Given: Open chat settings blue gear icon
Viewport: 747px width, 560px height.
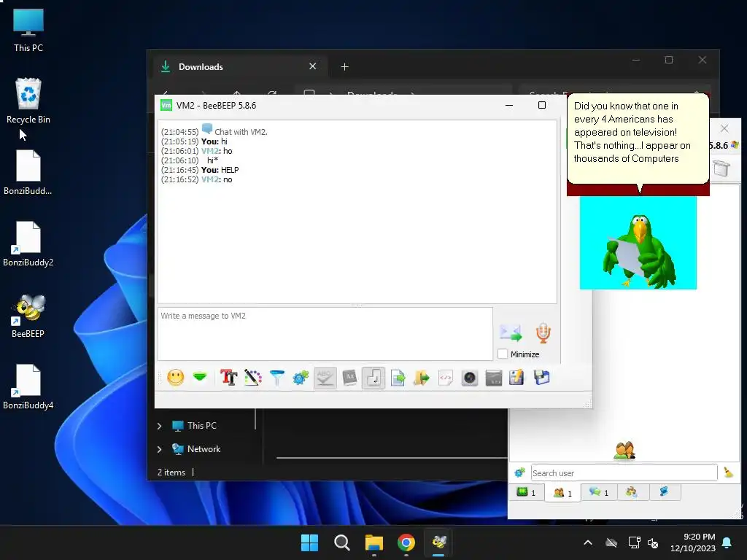Looking at the screenshot, I should click(301, 378).
